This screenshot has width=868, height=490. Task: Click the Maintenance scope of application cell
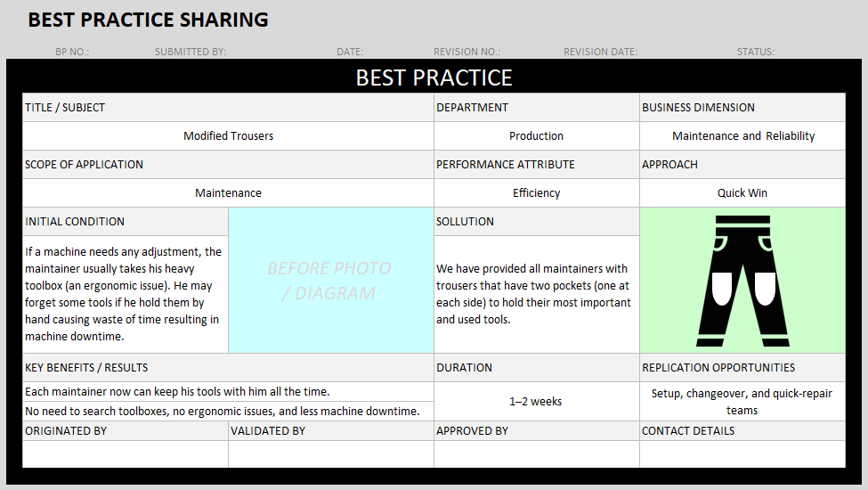(x=228, y=193)
